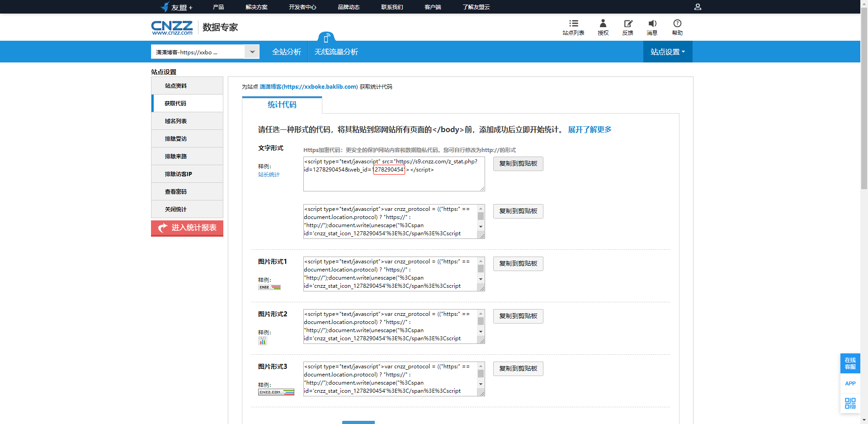Image resolution: width=868 pixels, height=424 pixels.
Task: Open the 反馈 feedback icon
Action: (628, 27)
